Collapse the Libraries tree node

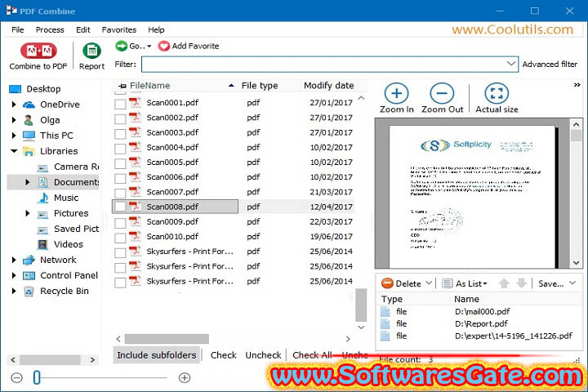[x=14, y=151]
